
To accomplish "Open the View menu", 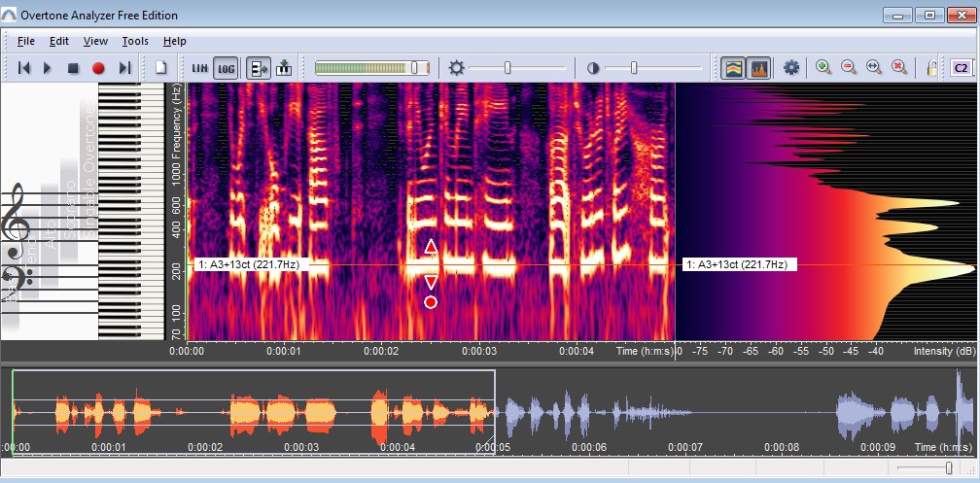I will coord(95,41).
